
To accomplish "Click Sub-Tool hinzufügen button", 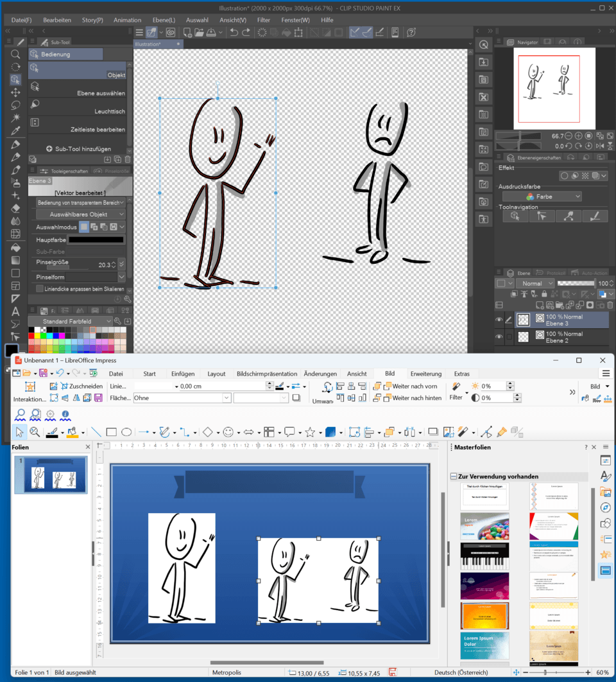I will 79,149.
